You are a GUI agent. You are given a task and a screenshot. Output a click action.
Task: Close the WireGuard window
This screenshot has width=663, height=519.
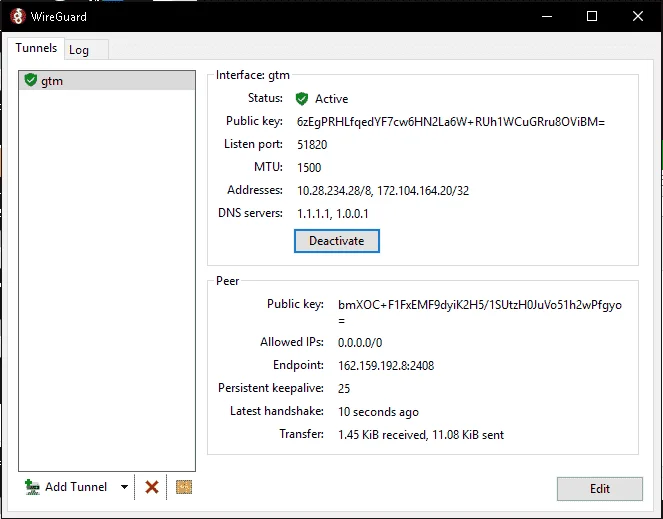[x=638, y=16]
